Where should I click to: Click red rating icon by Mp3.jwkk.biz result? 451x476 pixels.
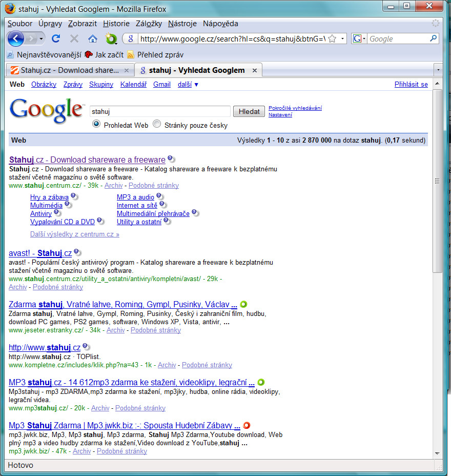tap(247, 425)
